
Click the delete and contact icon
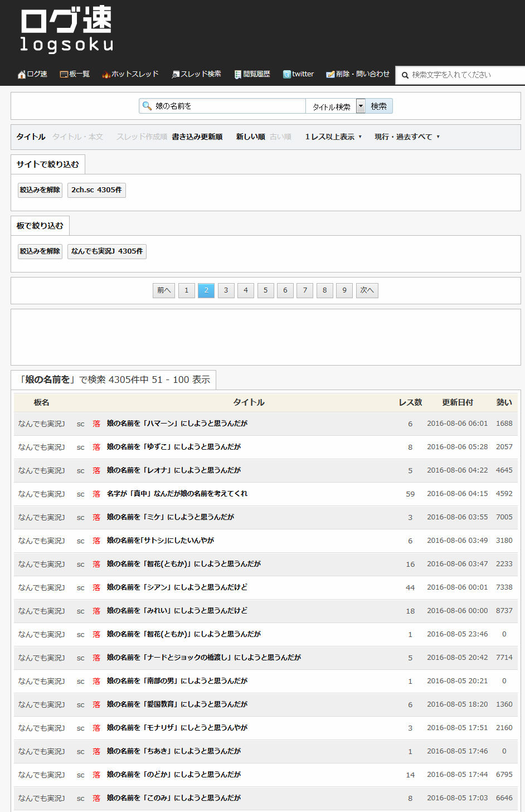click(330, 75)
